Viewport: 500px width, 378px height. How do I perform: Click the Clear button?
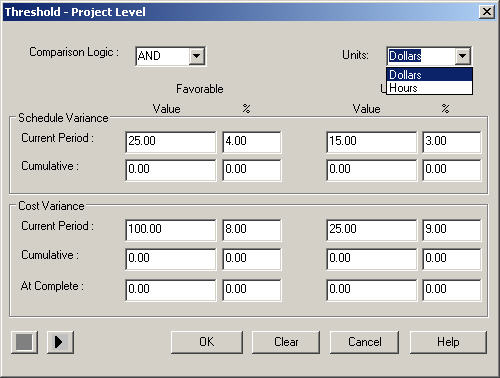click(x=286, y=342)
